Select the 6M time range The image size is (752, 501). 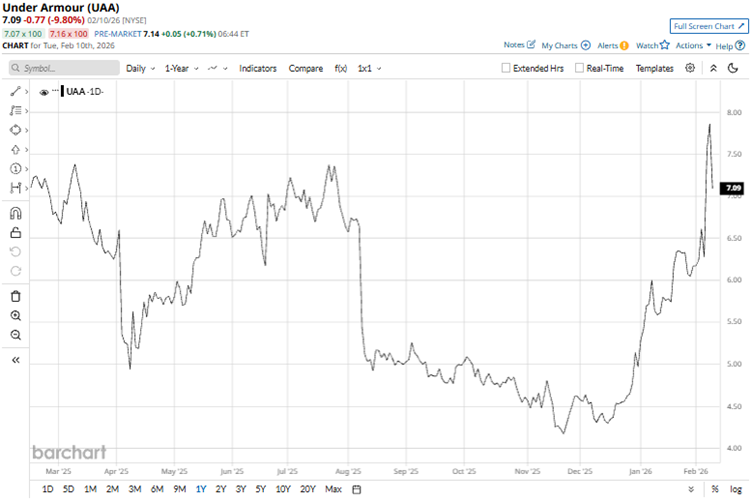point(157,489)
